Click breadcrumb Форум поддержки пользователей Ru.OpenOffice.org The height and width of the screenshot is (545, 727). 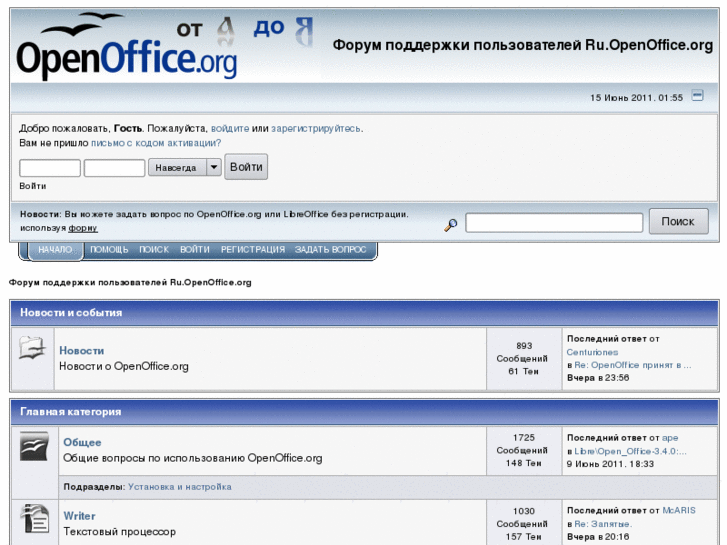[x=130, y=282]
